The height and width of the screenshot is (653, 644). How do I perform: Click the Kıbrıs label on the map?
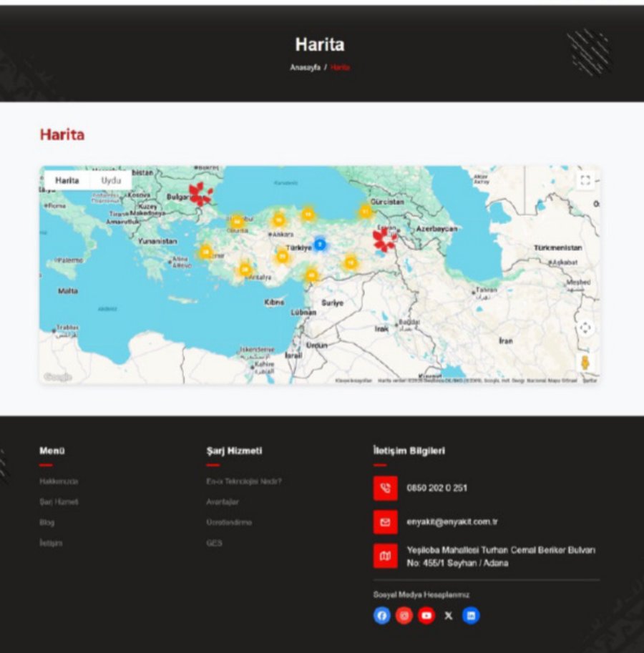pyautogui.click(x=274, y=302)
